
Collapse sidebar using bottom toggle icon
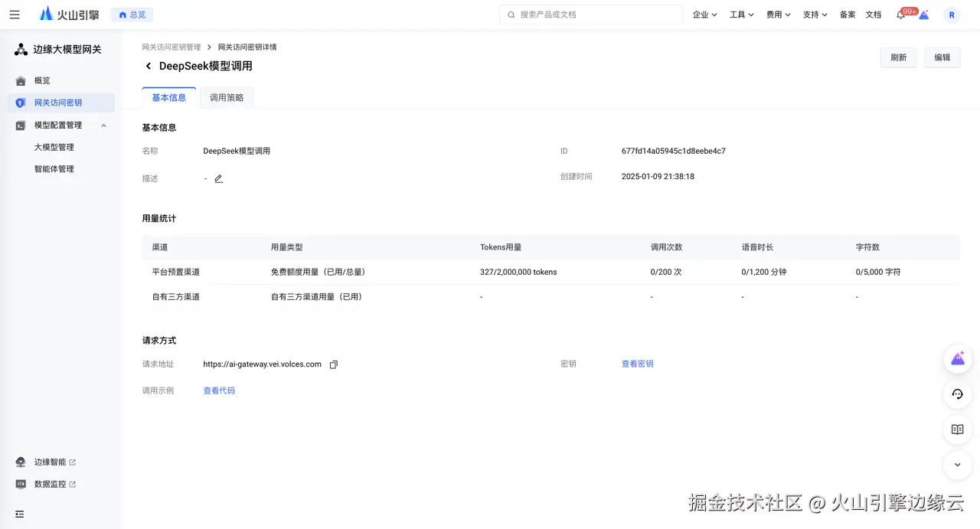20,514
